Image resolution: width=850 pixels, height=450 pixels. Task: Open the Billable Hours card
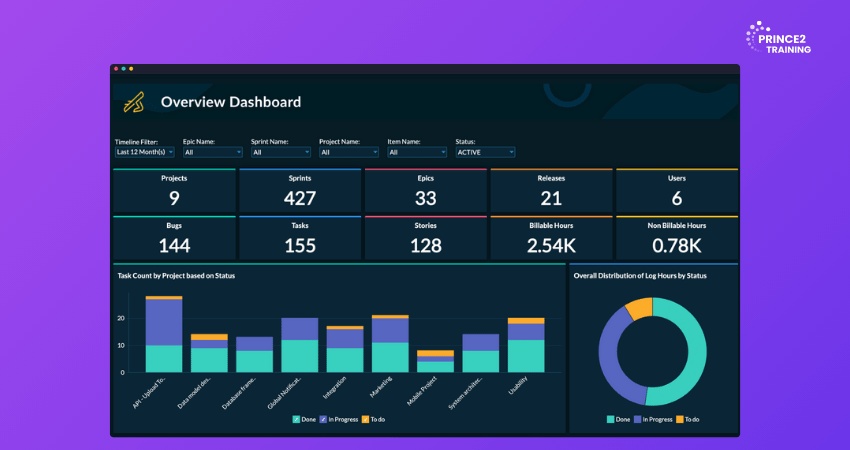(x=551, y=238)
